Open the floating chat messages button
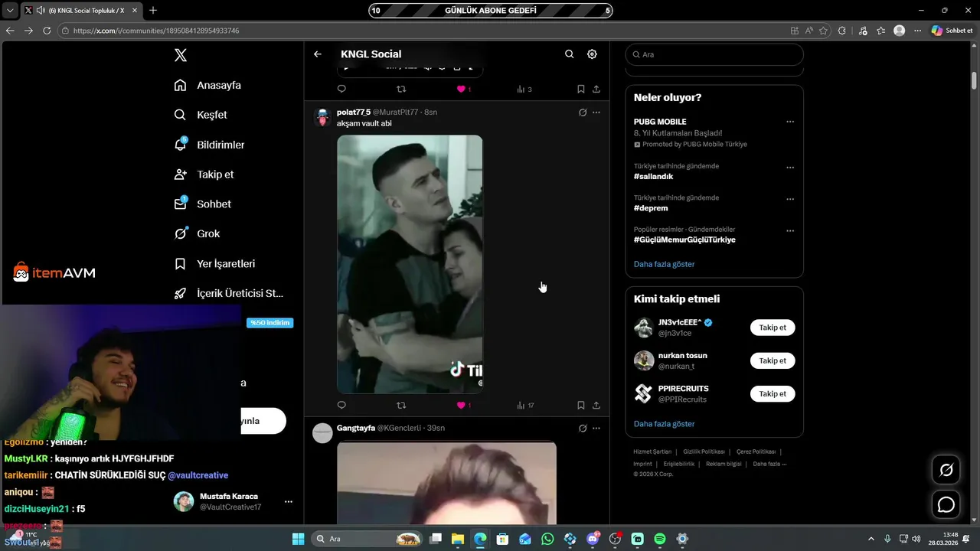Image resolution: width=980 pixels, height=551 pixels. [946, 505]
